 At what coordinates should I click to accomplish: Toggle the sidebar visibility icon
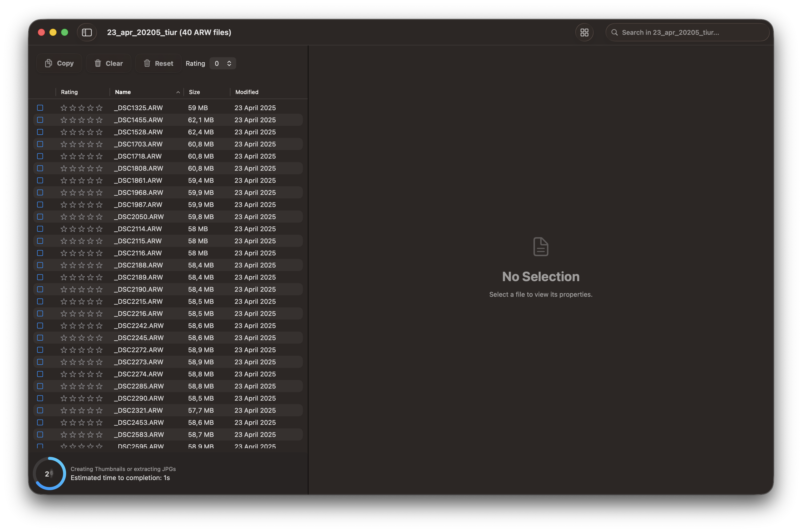(87, 32)
